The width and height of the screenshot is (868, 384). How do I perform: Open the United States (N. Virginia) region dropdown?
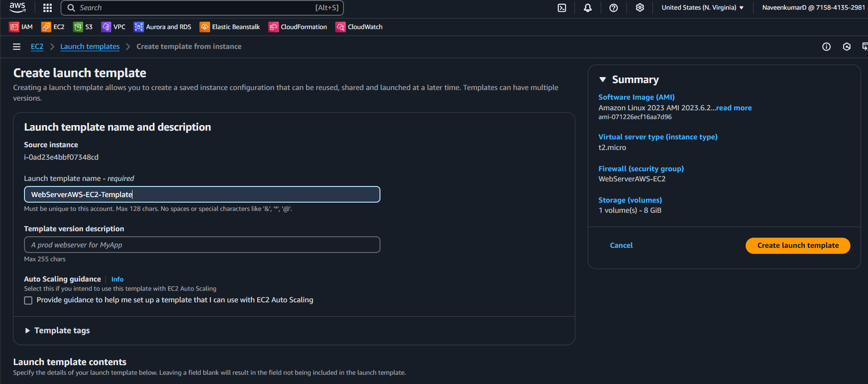pyautogui.click(x=702, y=8)
